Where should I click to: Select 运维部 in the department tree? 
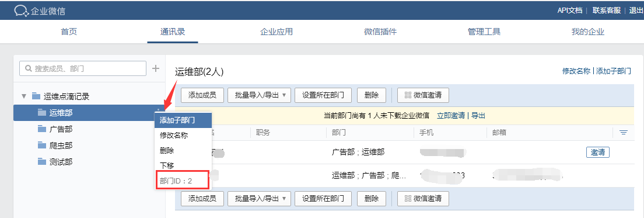[x=61, y=112]
